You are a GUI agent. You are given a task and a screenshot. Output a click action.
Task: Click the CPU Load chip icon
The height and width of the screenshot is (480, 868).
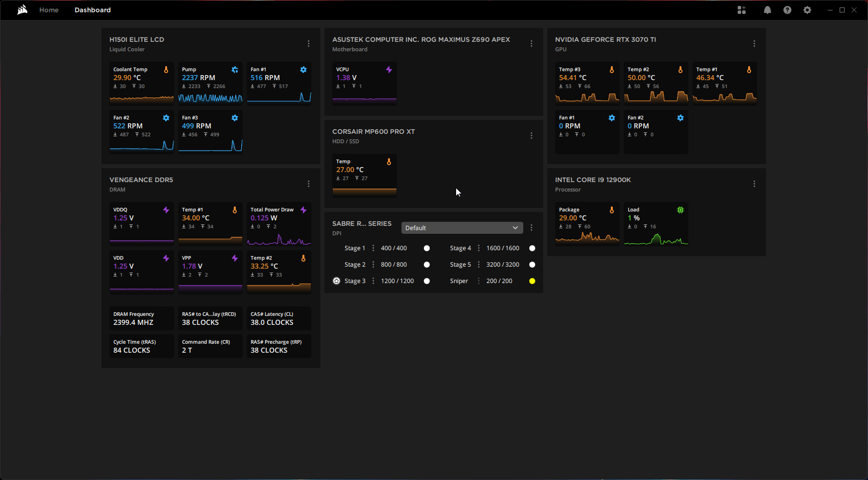pyautogui.click(x=680, y=210)
